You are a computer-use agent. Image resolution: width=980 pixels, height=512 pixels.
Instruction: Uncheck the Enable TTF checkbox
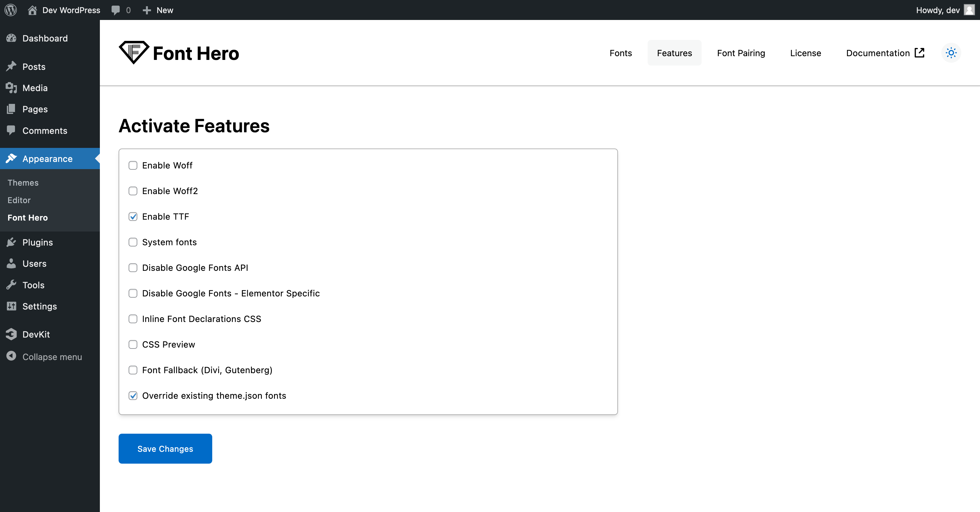(133, 217)
